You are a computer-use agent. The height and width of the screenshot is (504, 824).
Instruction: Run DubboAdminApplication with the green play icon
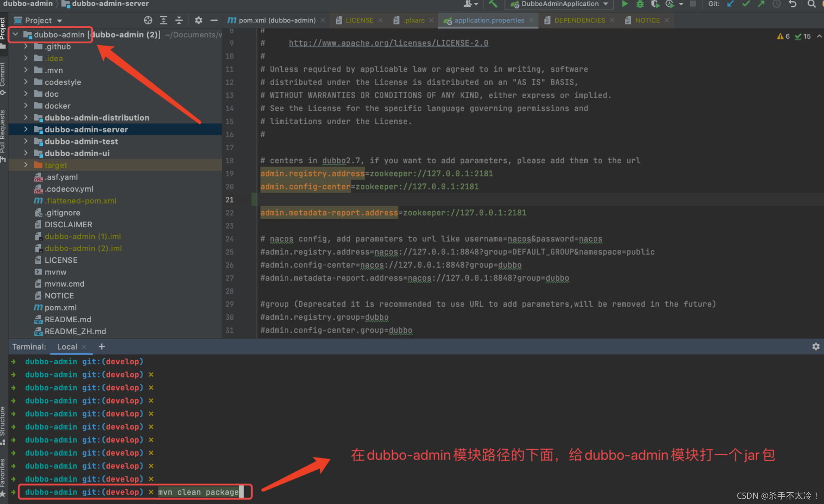(x=625, y=4)
